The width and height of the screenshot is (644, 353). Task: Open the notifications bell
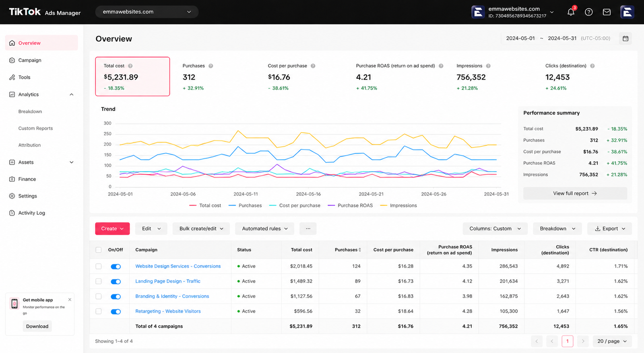(x=571, y=12)
